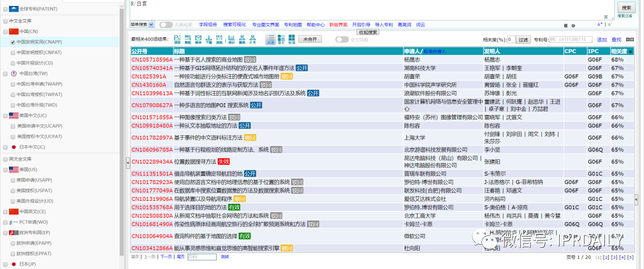Check the 中文全文库 checkbox

(x=5, y=21)
